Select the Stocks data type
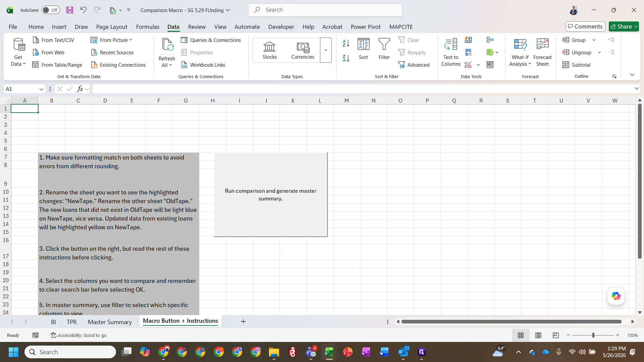Viewport: 644px width, 362px height. coord(270,50)
